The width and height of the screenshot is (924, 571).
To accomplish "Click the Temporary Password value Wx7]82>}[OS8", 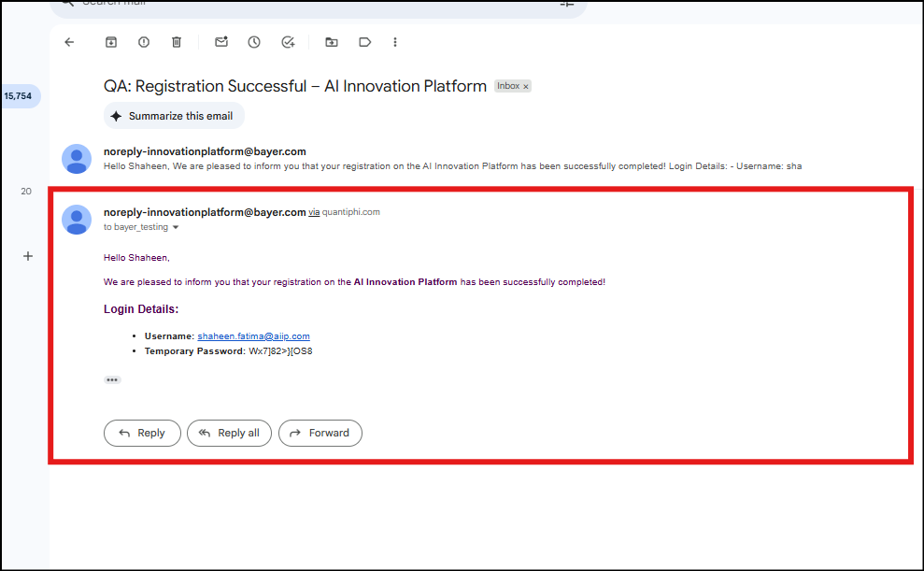I will tap(280, 351).
